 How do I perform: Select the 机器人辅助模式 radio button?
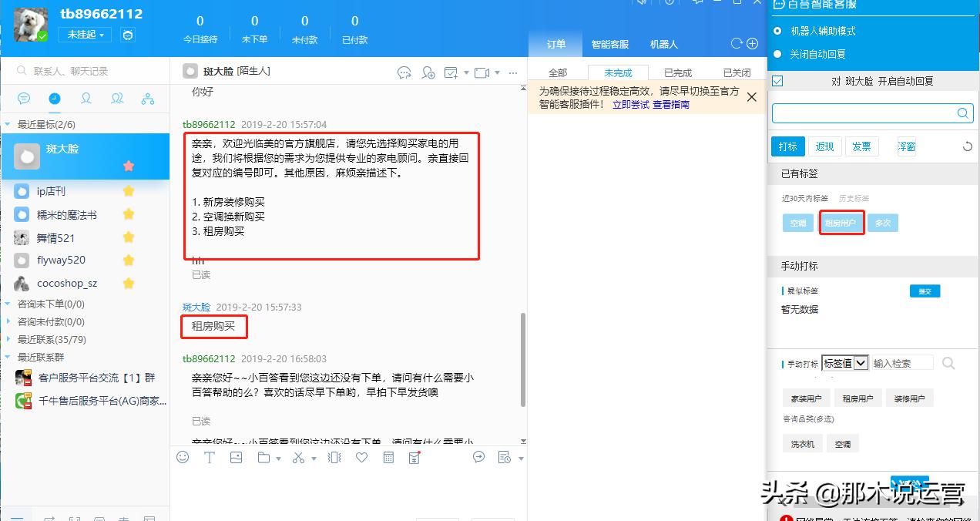coord(779,31)
